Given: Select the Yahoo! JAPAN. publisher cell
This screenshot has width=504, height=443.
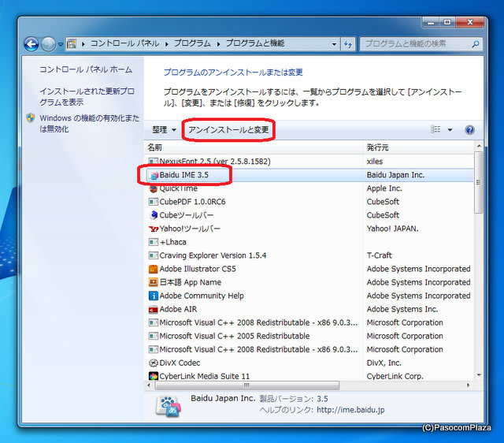Looking at the screenshot, I should pyautogui.click(x=392, y=229).
